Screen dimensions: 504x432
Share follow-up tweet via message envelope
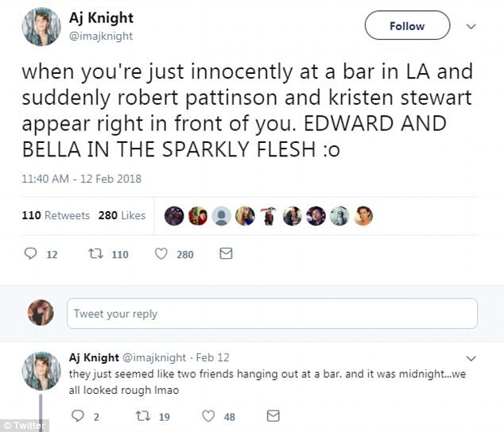(273, 415)
